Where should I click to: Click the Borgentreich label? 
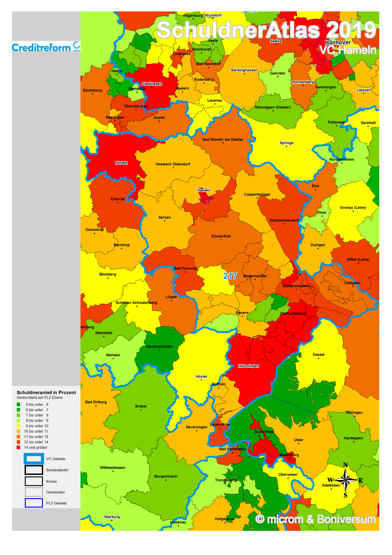[x=166, y=476]
